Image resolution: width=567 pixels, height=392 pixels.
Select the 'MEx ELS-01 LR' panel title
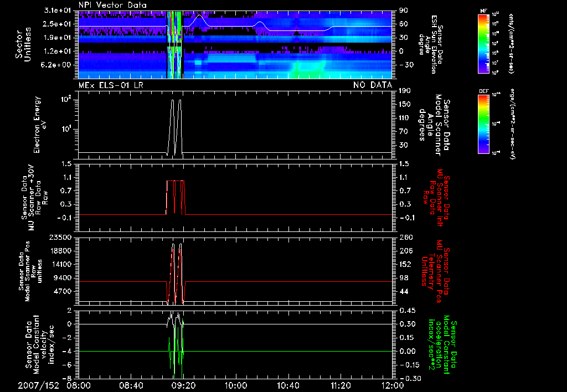pyautogui.click(x=110, y=85)
